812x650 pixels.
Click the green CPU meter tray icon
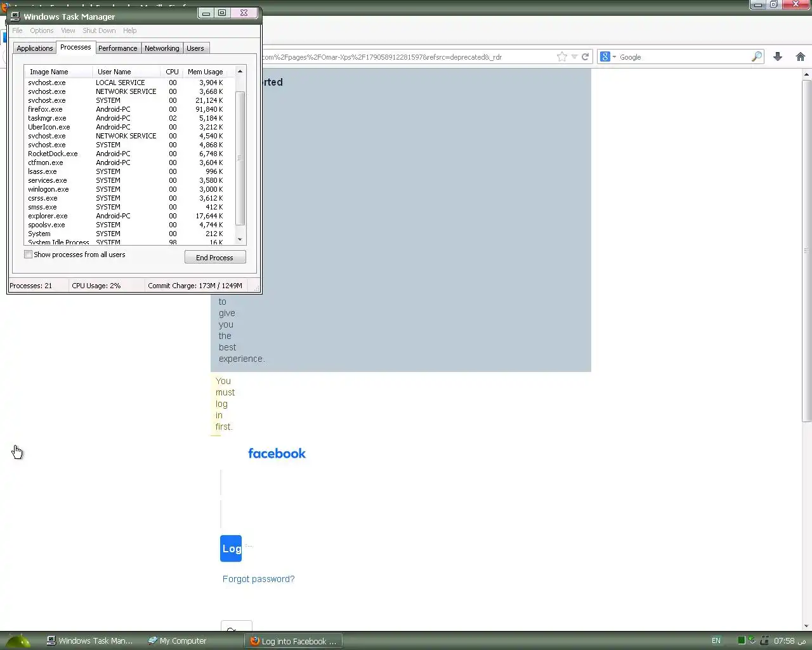coord(741,641)
